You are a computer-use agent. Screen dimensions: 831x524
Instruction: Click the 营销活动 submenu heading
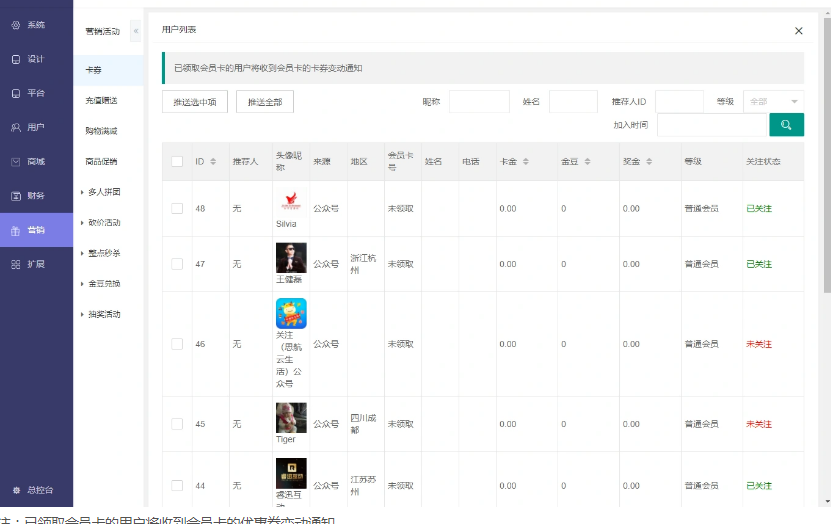point(103,32)
